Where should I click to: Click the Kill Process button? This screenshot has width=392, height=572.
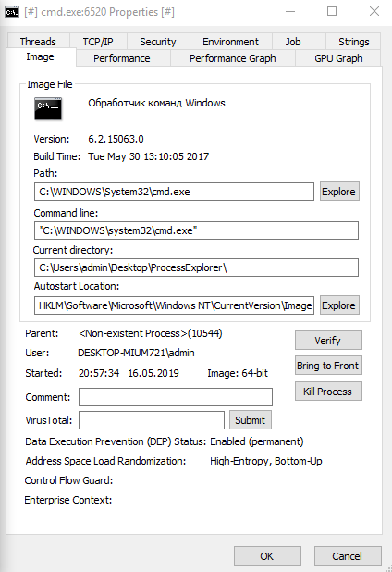point(328,392)
